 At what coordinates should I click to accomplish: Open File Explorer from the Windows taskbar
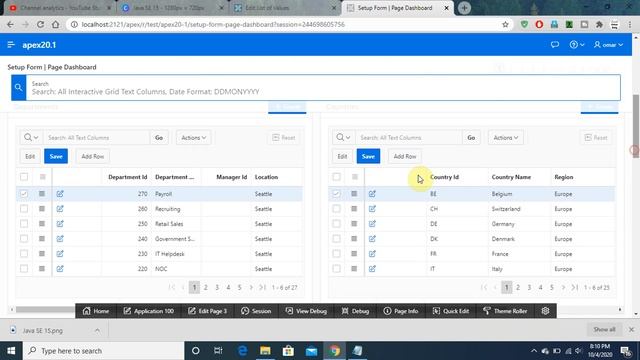tap(265, 351)
